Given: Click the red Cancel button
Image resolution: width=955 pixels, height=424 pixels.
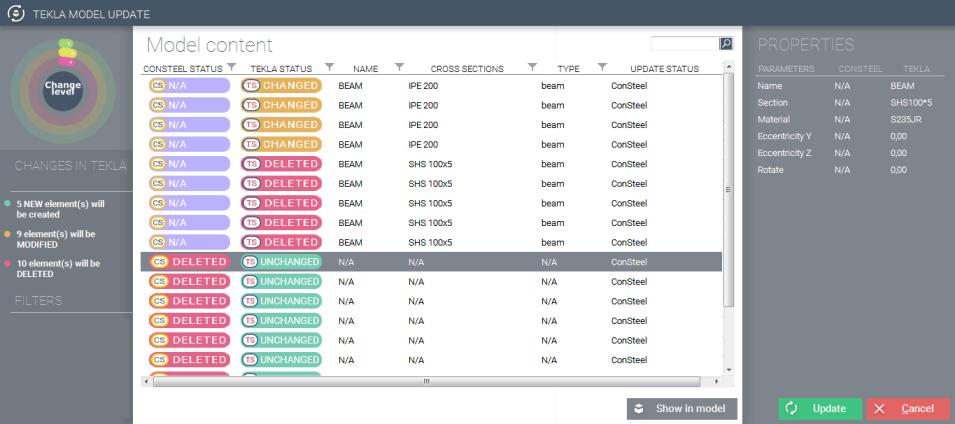Looking at the screenshot, I should 907,409.
